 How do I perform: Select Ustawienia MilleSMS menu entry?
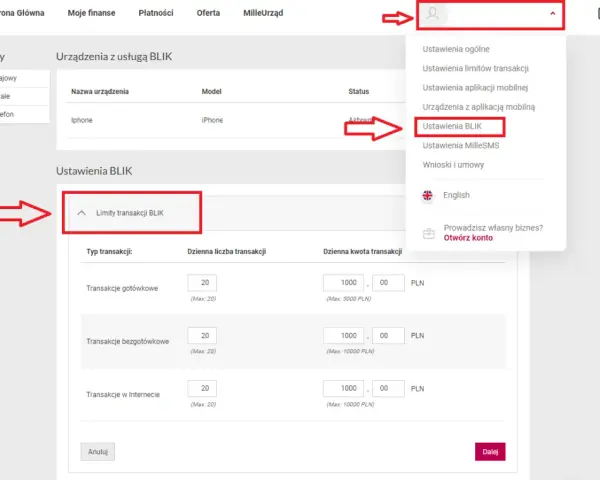point(461,145)
